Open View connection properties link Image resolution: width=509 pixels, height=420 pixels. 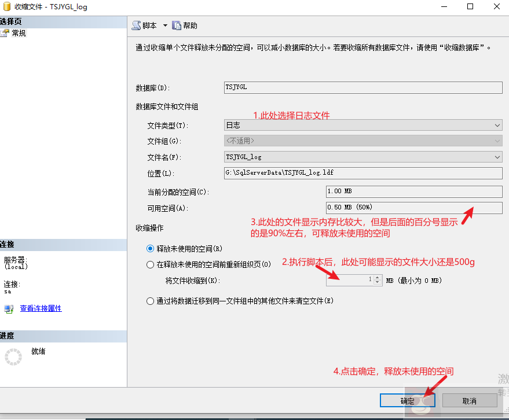(x=41, y=309)
